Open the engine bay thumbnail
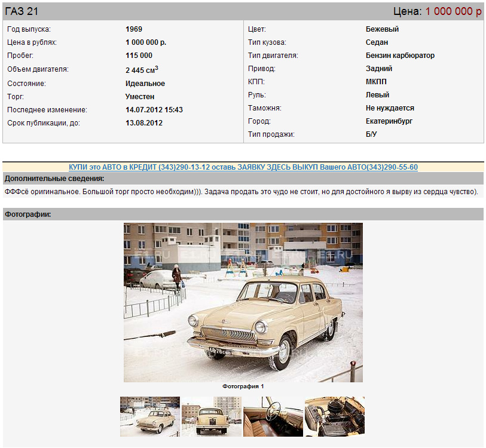This screenshot has width=486, height=448. pyautogui.click(x=334, y=416)
